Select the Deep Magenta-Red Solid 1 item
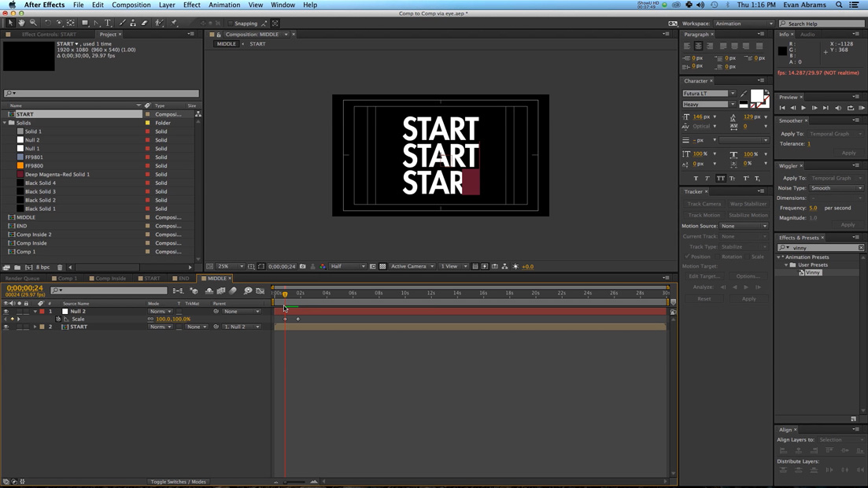This screenshot has height=488, width=868. pos(57,175)
